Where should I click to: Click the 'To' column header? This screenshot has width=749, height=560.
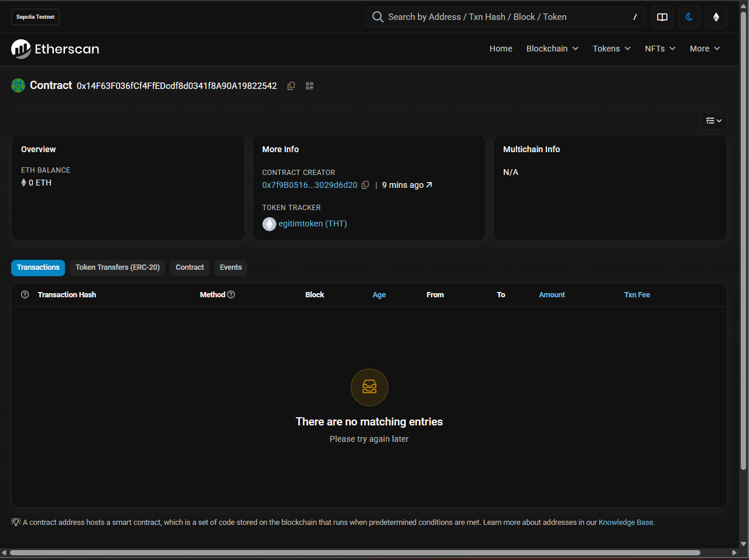click(x=501, y=295)
